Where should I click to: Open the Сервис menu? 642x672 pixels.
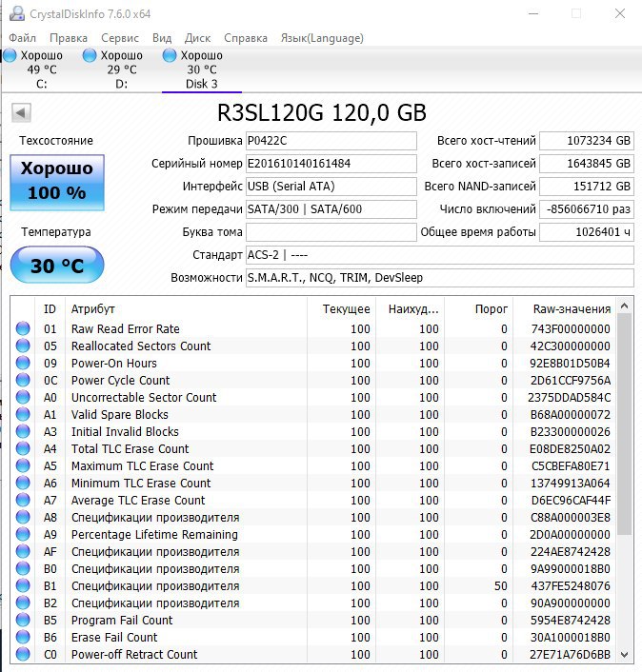[120, 38]
